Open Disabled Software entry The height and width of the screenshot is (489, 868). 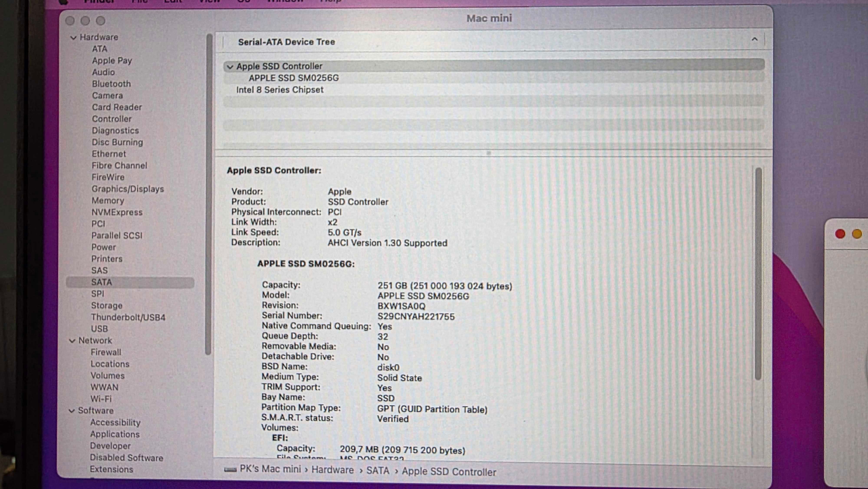126,458
